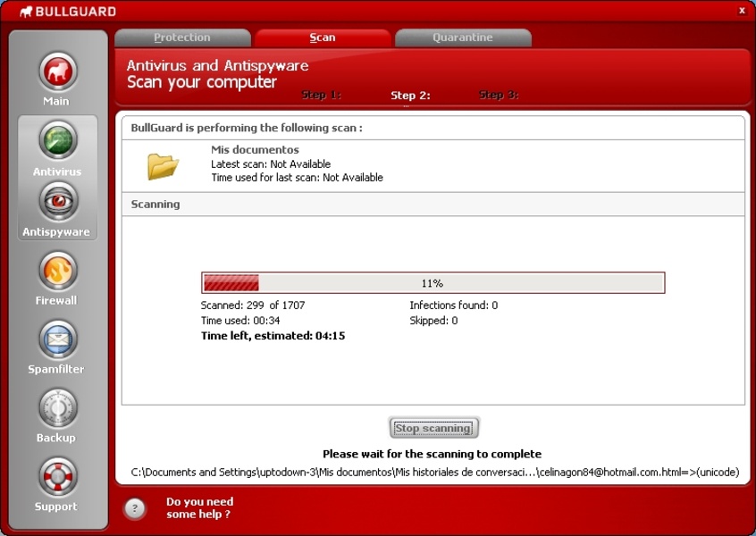The image size is (756, 536).
Task: Open the Main section bulldog icon
Action: click(57, 71)
